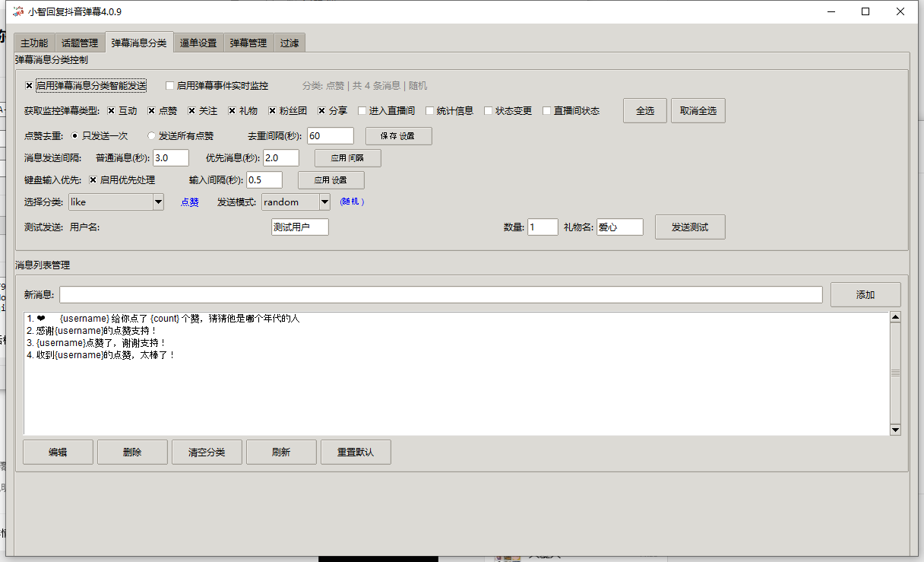Click the blue 点赞 link
The width and height of the screenshot is (924, 562).
(189, 202)
